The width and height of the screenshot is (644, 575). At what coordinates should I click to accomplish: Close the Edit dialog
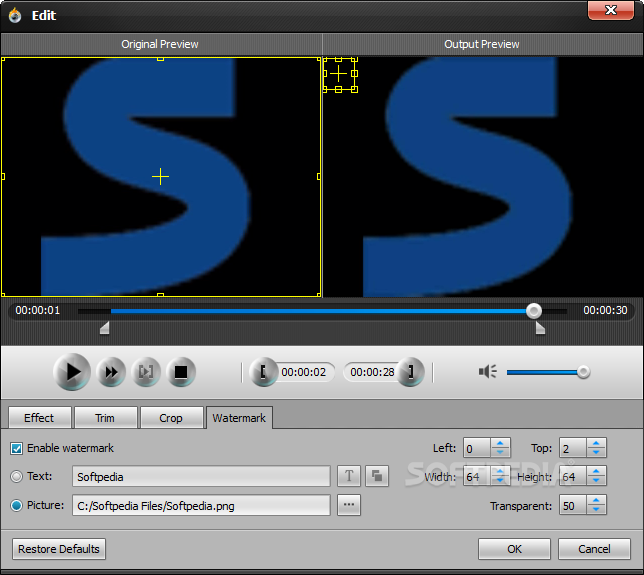(x=611, y=10)
